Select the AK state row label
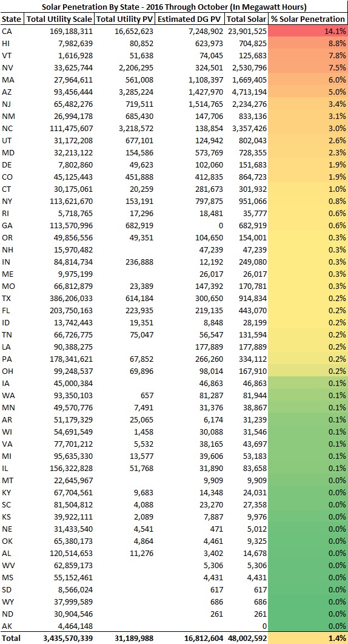The height and width of the screenshot is (644, 348). (12, 626)
